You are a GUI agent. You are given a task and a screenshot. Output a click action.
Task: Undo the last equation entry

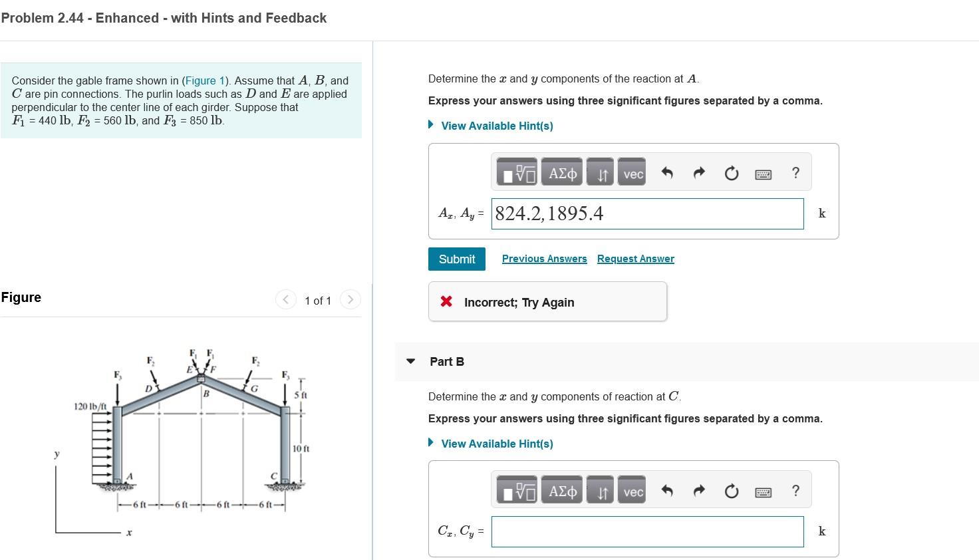tap(667, 172)
